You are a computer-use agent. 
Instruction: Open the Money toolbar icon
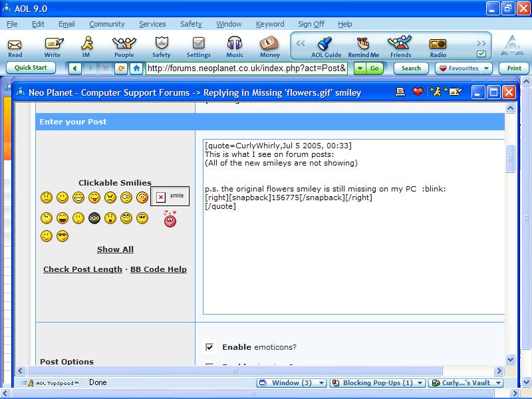(x=270, y=47)
